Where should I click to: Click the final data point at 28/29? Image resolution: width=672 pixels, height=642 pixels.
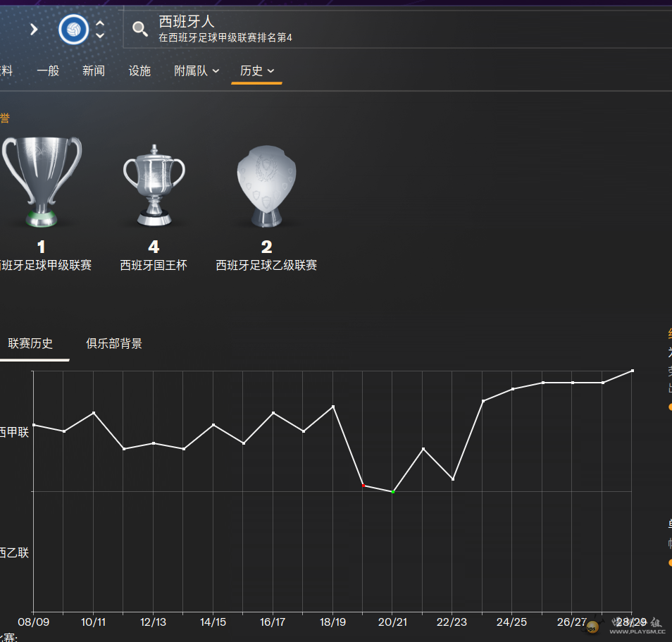[x=632, y=371]
